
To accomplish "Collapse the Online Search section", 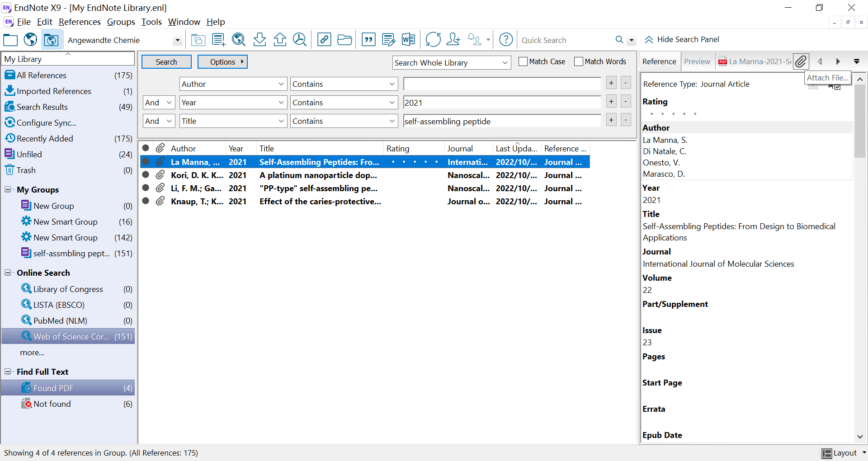I will click(x=8, y=273).
